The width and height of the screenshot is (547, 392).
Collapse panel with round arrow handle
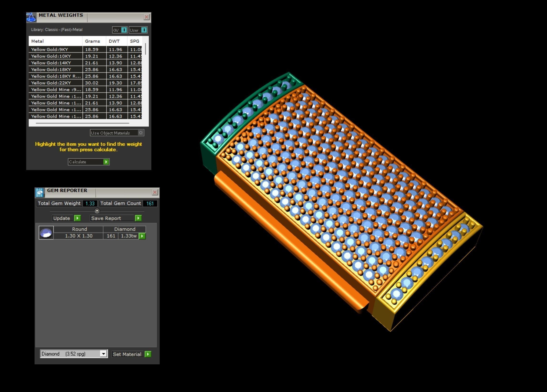click(97, 211)
